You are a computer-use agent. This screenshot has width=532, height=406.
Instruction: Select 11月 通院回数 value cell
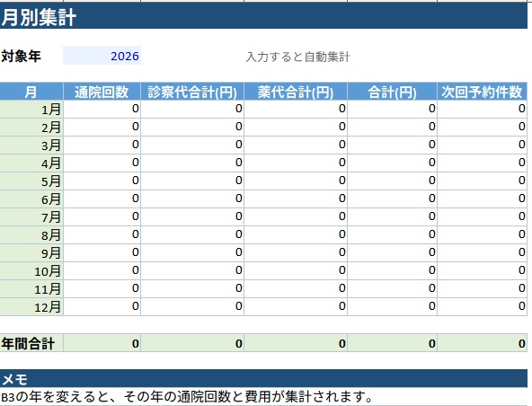tap(102, 289)
